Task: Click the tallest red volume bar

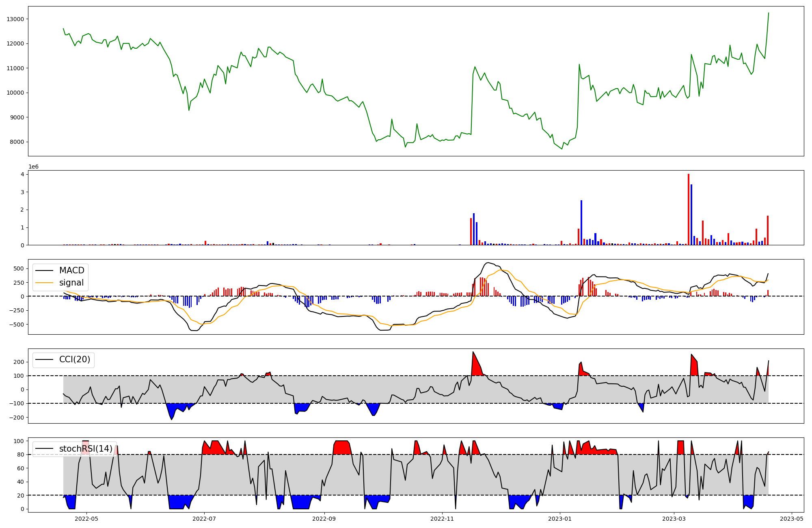Action: click(689, 209)
